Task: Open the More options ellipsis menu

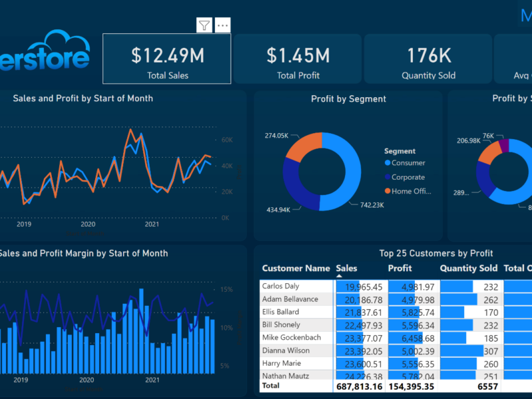Action: click(223, 25)
